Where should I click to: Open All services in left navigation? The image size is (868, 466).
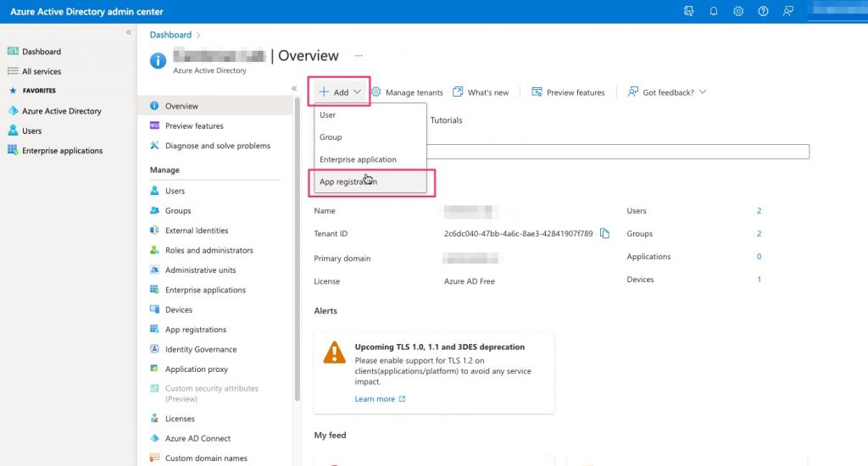(x=42, y=71)
